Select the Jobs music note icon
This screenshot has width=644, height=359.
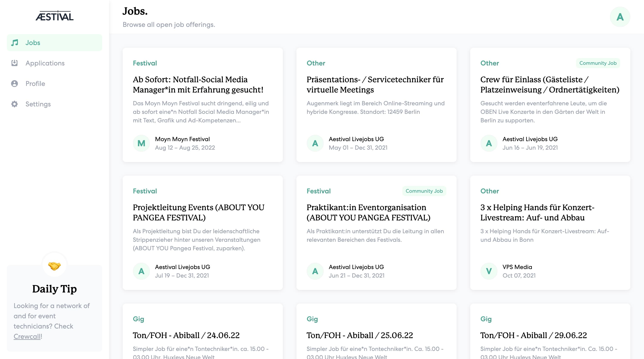pyautogui.click(x=14, y=42)
